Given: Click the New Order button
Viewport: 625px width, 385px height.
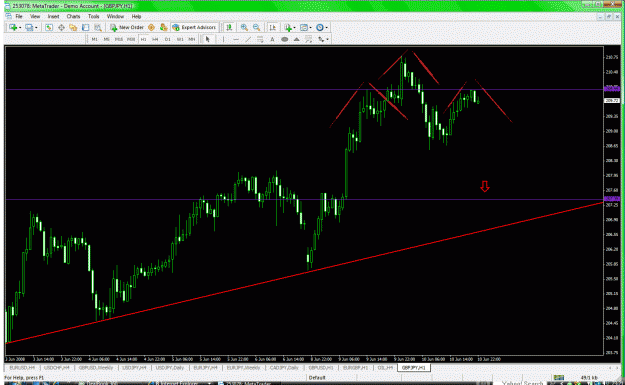Looking at the screenshot, I should (127, 28).
